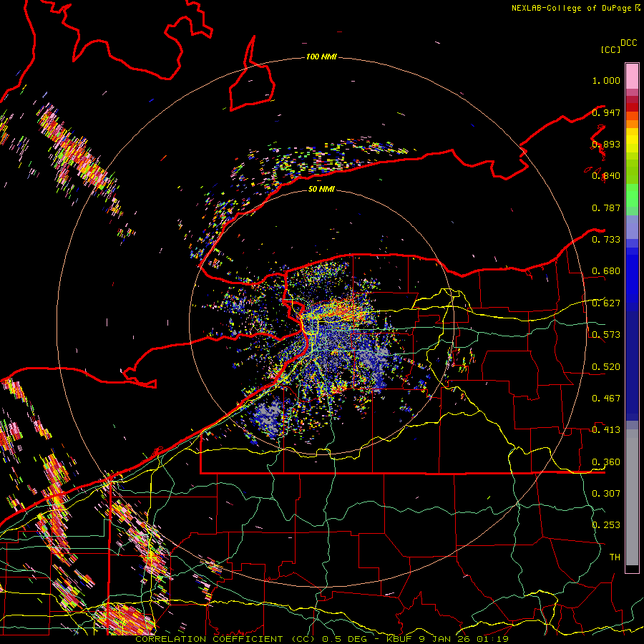
Task: Click the gray segment of the color bar
Action: click(x=632, y=497)
